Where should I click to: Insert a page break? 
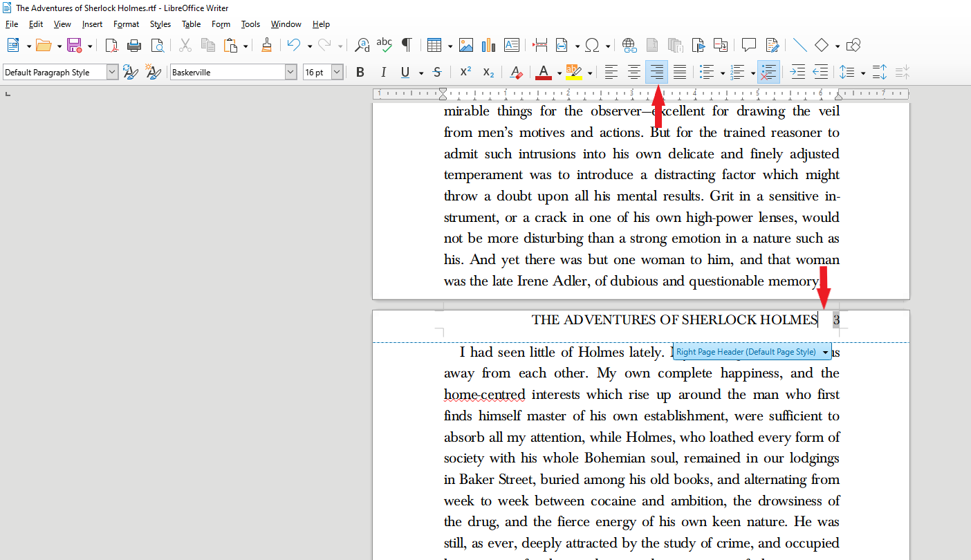540,46
